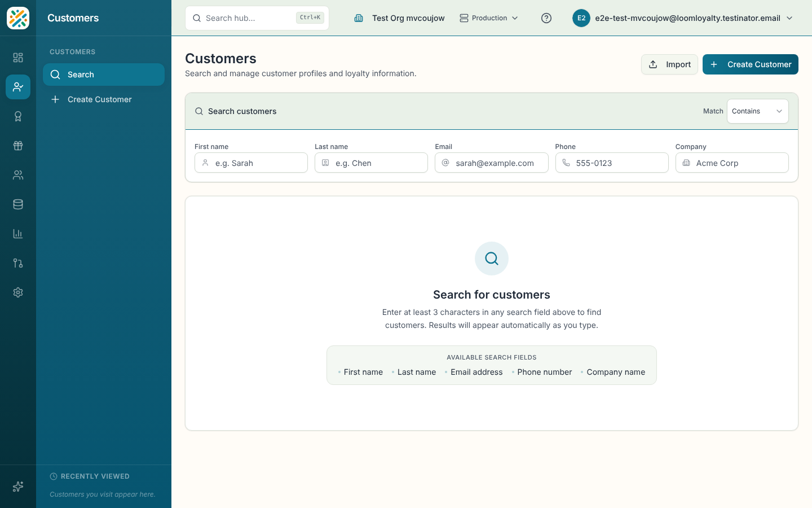Click the Ctrl+K shortcut badge
This screenshot has width=812, height=508.
pyautogui.click(x=310, y=17)
